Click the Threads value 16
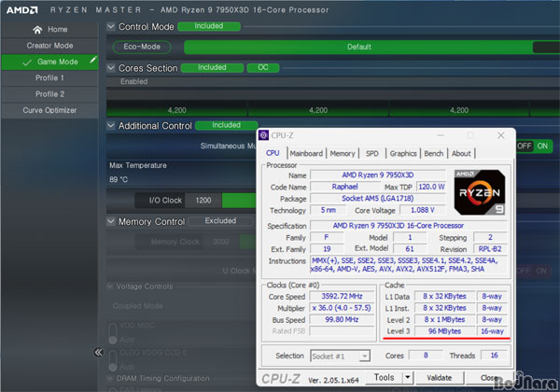The width and height of the screenshot is (560, 392). pyautogui.click(x=495, y=356)
